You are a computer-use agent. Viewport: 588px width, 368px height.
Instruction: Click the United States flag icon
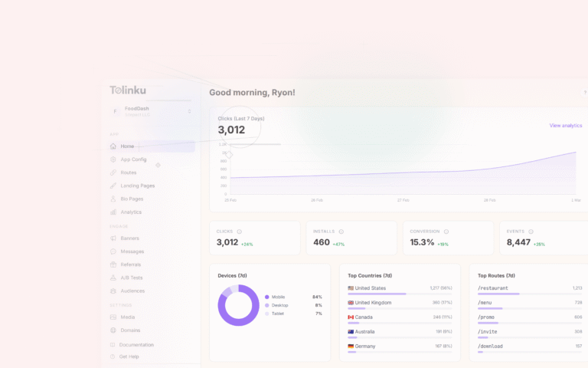point(351,288)
